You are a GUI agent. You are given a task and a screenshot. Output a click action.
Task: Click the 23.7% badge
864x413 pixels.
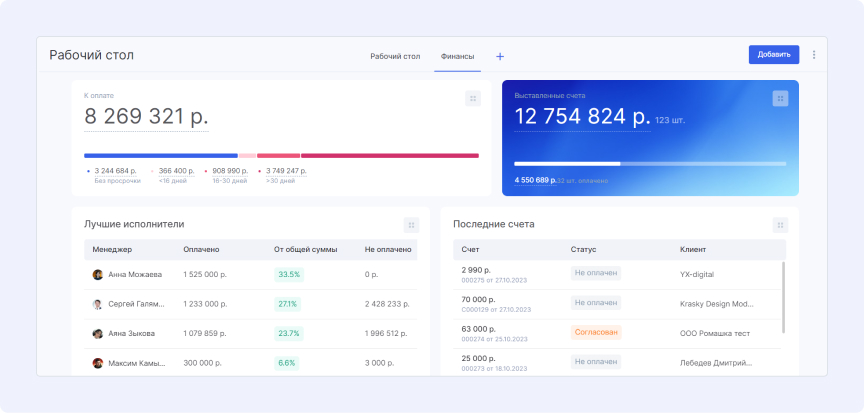click(x=289, y=333)
